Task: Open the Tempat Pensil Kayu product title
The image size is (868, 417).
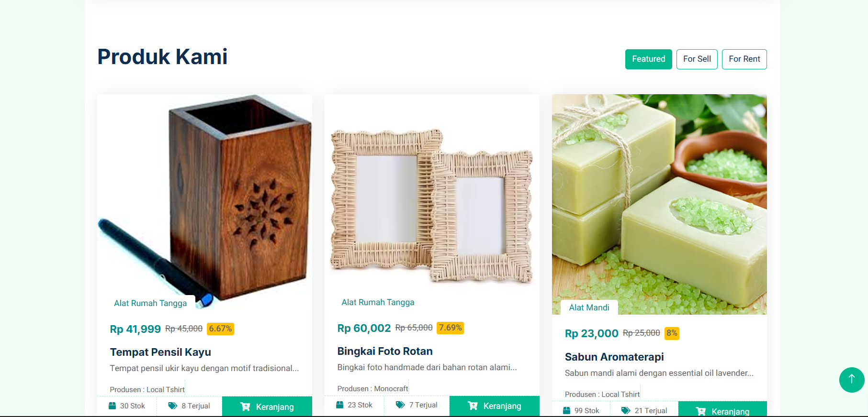Action: (160, 352)
